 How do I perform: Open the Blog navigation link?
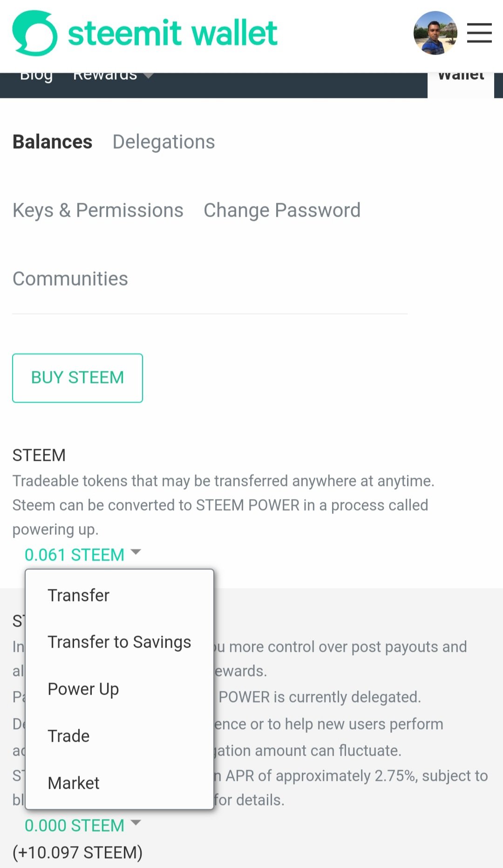point(36,76)
